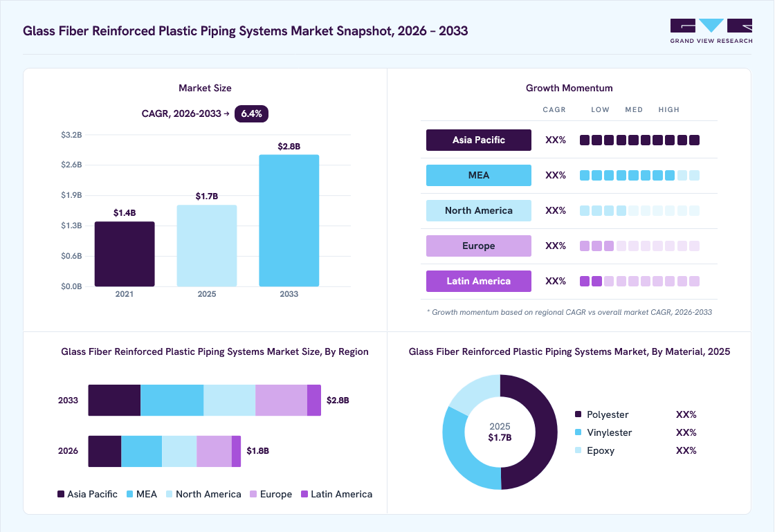Click the Polyester legend marker
775x532 pixels.
pos(578,414)
